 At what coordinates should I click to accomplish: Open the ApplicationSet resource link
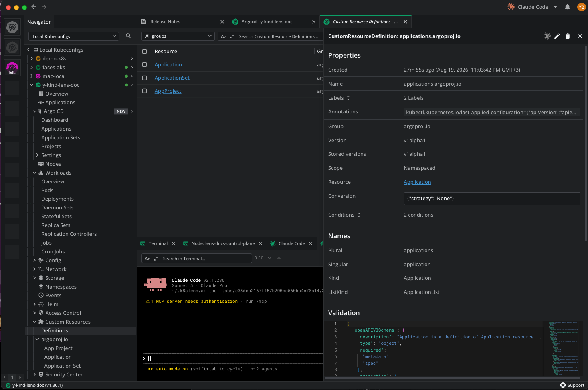pyautogui.click(x=172, y=78)
